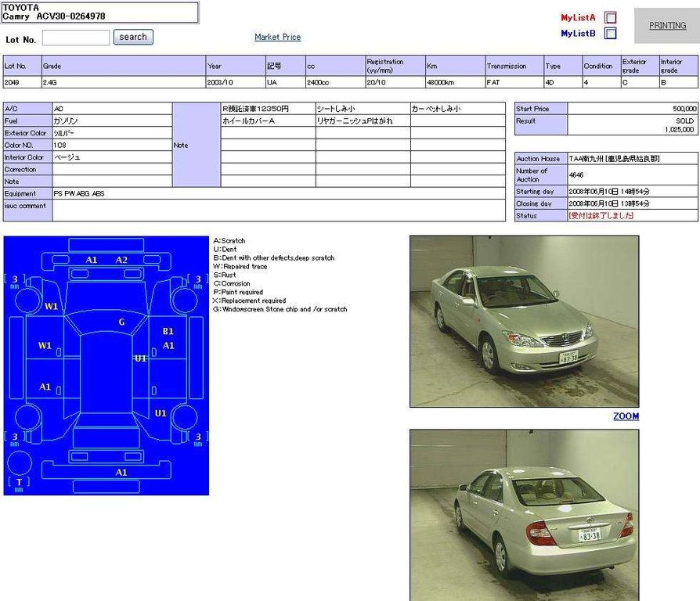This screenshot has height=601, width=700.
Task: Click the interior color value 'ベージュ'
Action: coord(67,157)
